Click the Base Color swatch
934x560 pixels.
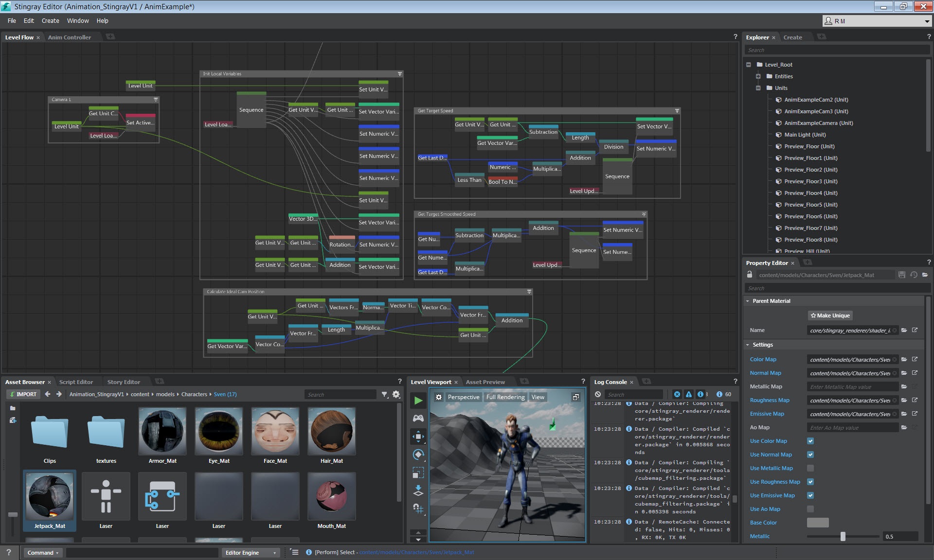[x=817, y=523]
